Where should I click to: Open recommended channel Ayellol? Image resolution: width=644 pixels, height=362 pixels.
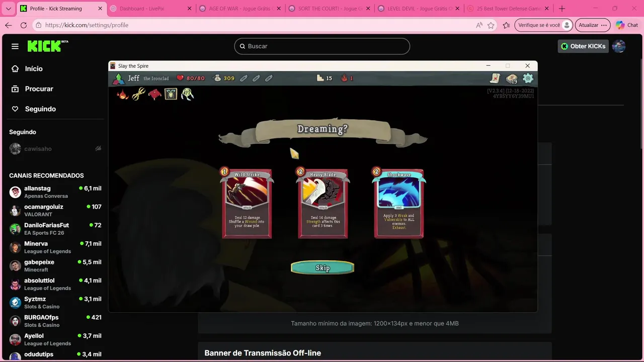click(55, 339)
